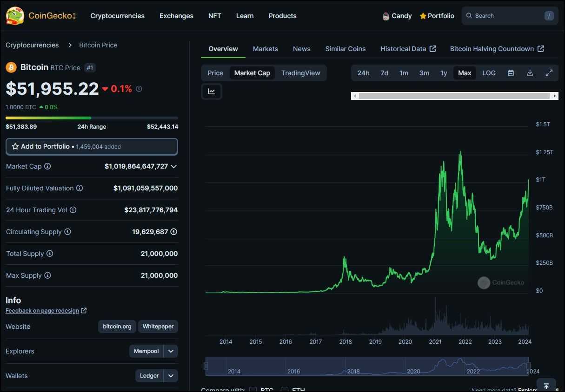The height and width of the screenshot is (392, 565).
Task: Tick the ETH compare checkbox
Action: pos(285,389)
